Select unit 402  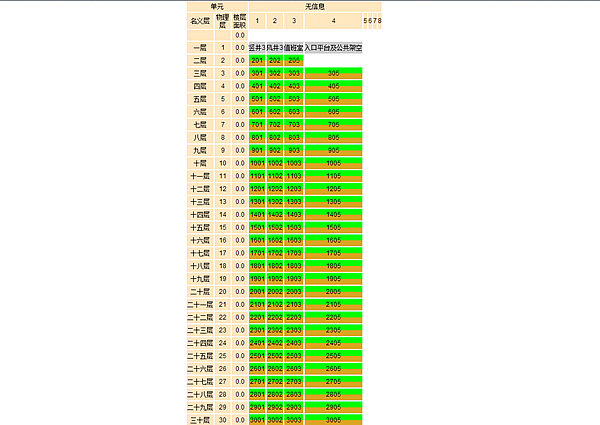275,86
